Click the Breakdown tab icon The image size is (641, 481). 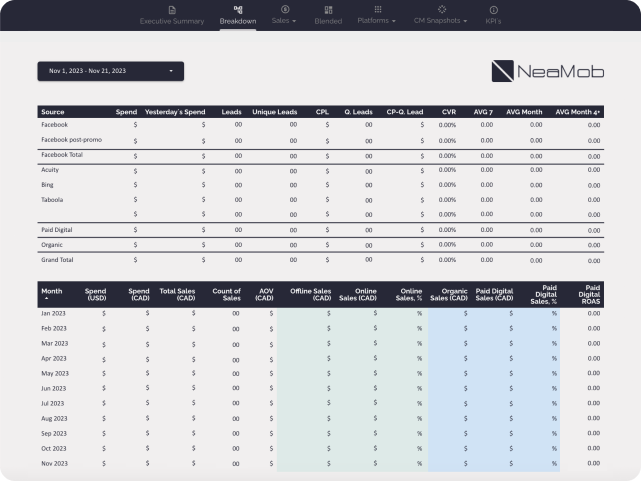point(238,9)
